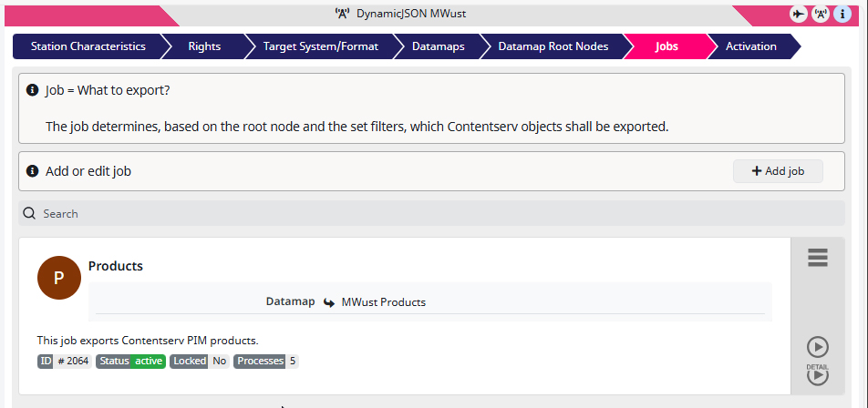Click the green 'active' status badge
868x408 pixels.
tap(149, 362)
